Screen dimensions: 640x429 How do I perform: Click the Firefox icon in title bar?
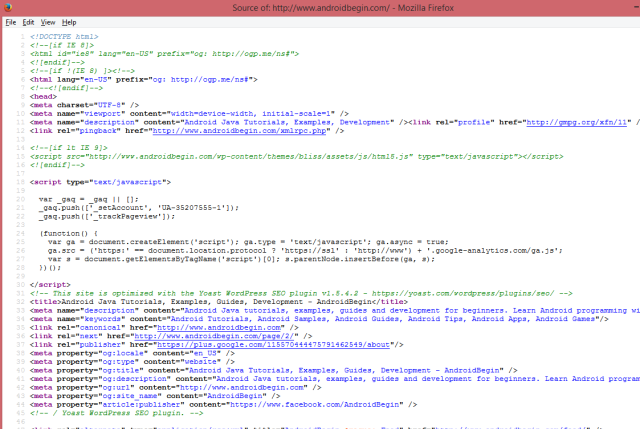coord(8,7)
